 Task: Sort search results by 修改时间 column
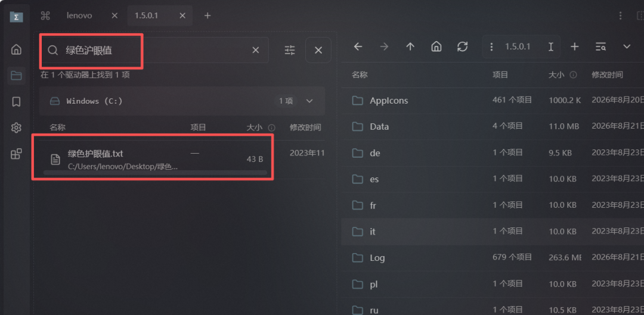pyautogui.click(x=305, y=127)
